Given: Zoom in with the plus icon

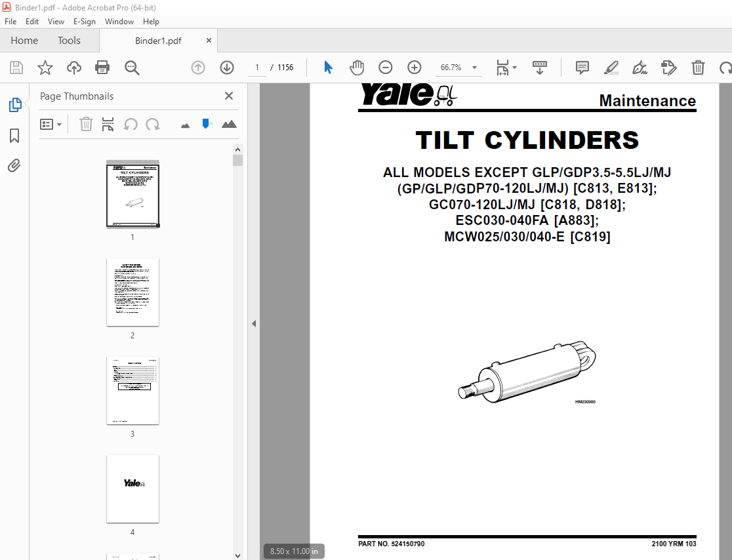Looking at the screenshot, I should [415, 68].
